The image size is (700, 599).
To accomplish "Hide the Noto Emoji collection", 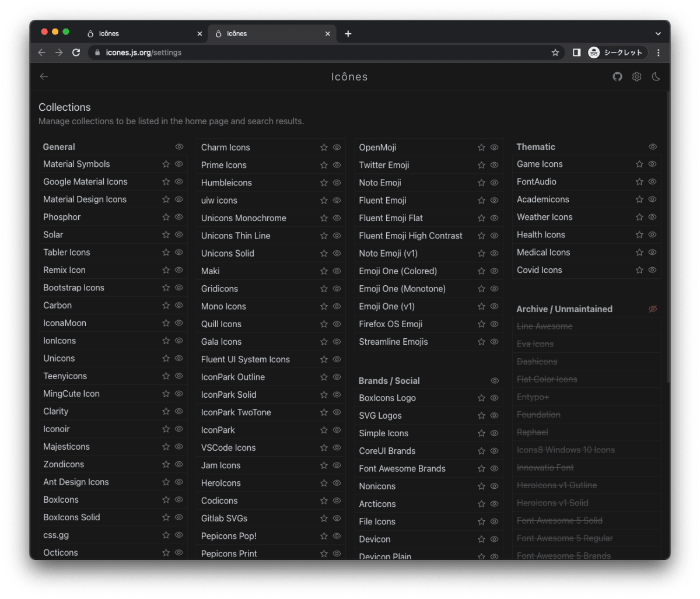I will 494,183.
